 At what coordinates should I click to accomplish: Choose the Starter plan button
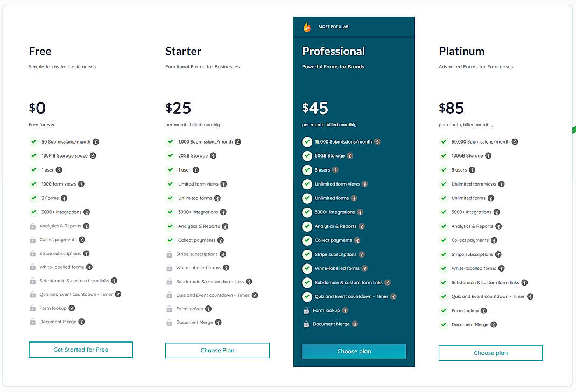pyautogui.click(x=217, y=350)
